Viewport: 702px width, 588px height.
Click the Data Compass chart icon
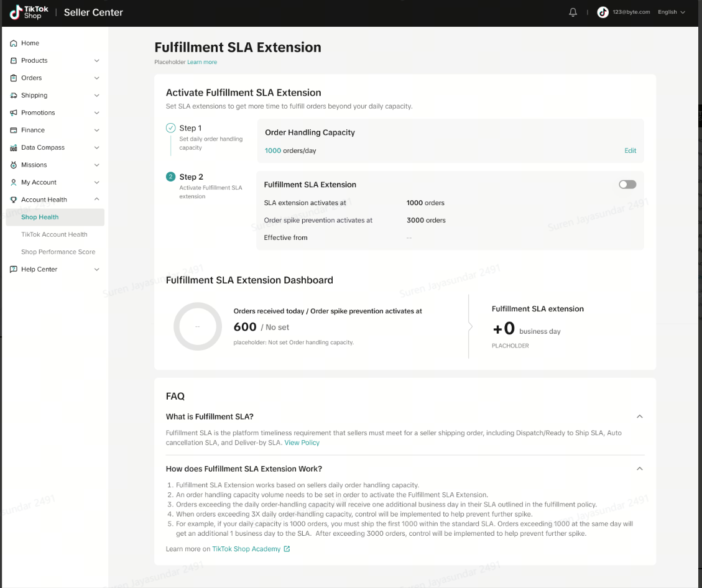pos(14,148)
